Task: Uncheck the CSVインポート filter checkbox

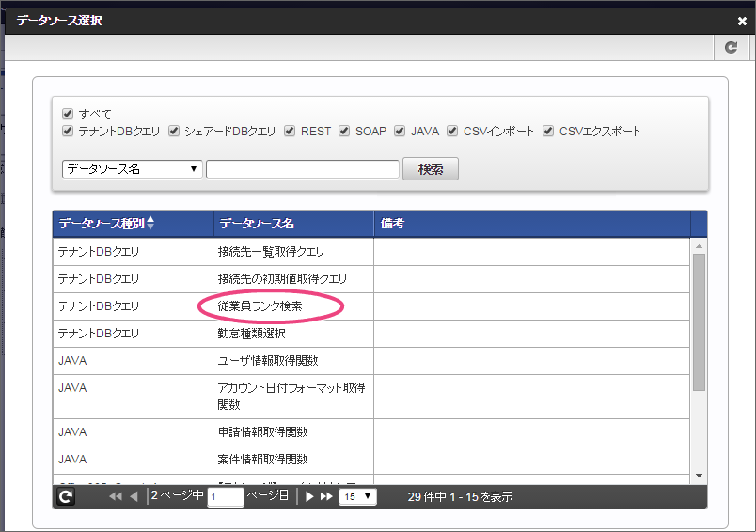Action: pos(453,131)
